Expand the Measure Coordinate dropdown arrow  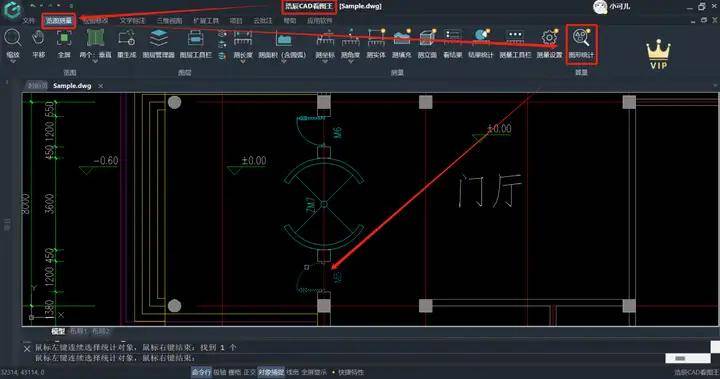click(325, 61)
